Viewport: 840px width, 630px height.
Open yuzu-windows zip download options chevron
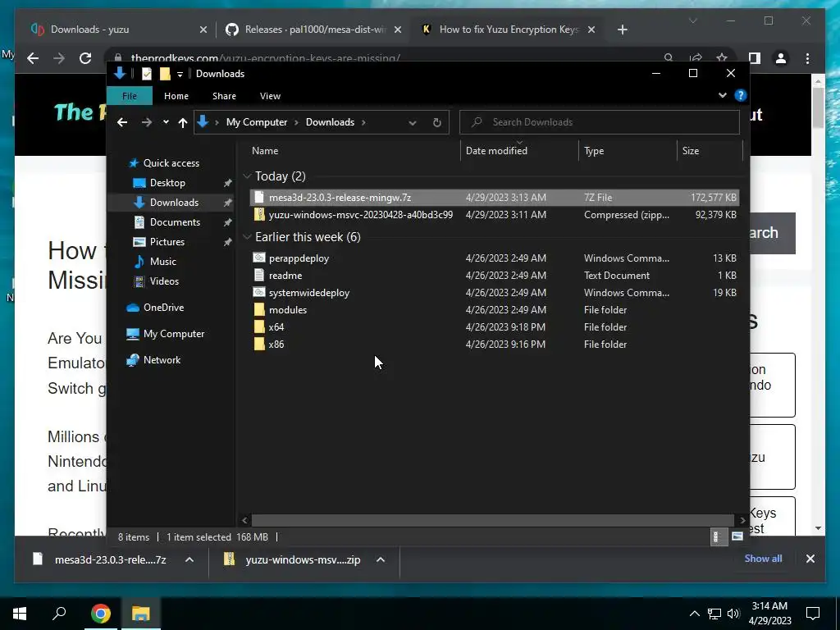[x=381, y=559]
